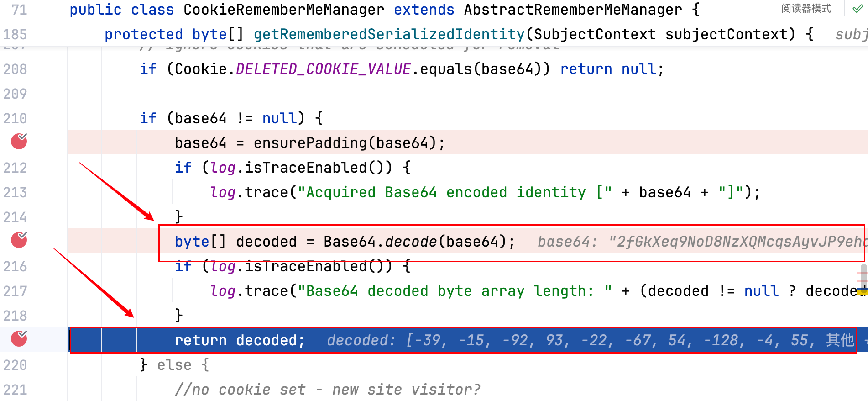868x401 pixels.
Task: Remove the breakpoint on the ensurePadding line
Action: coord(19,142)
